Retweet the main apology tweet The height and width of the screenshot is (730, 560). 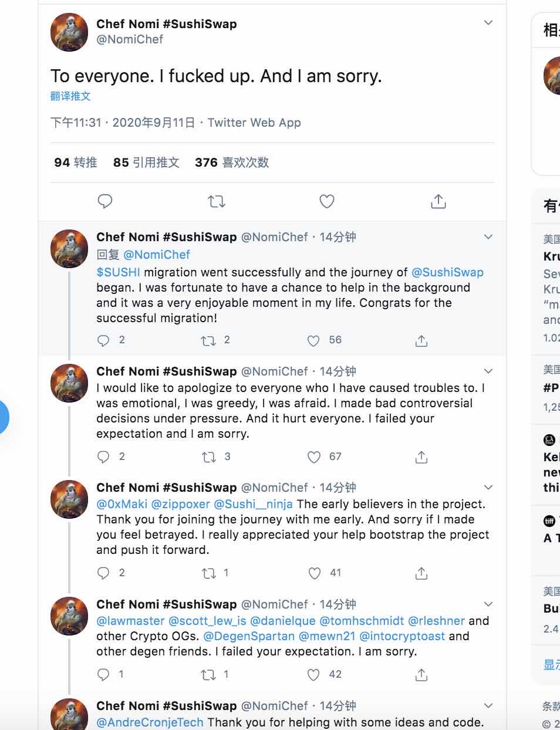click(x=217, y=202)
